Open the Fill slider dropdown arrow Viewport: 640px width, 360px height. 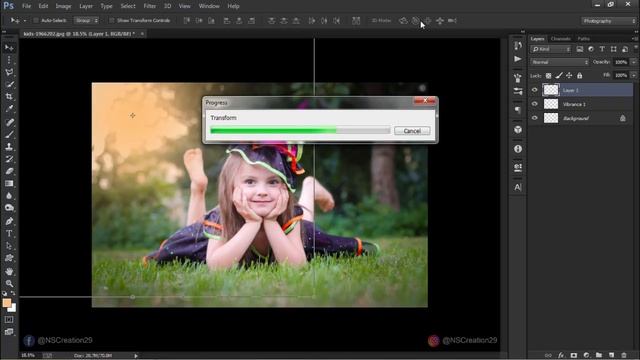(x=633, y=76)
